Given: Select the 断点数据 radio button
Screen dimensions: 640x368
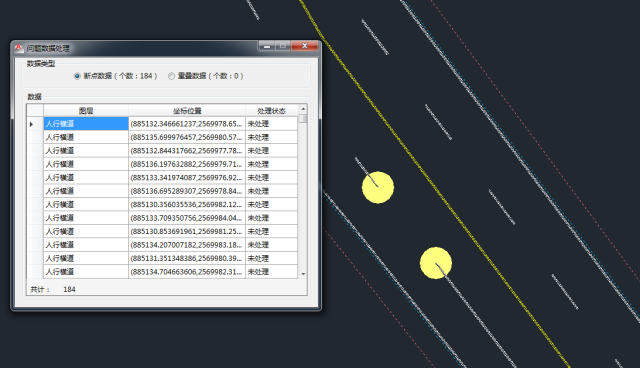Looking at the screenshot, I should coord(77,76).
